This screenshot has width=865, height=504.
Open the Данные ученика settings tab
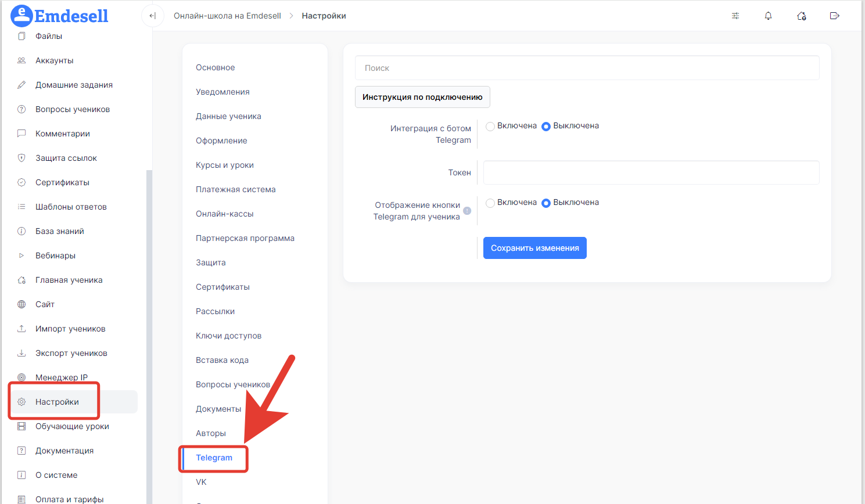point(228,116)
